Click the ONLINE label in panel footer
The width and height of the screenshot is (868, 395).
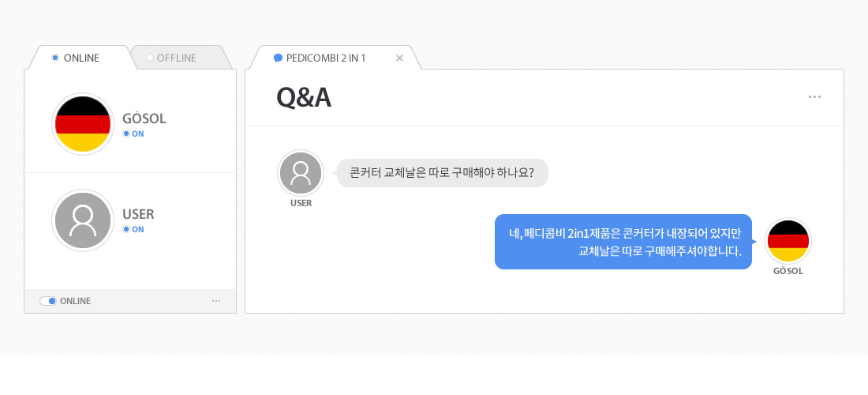(x=75, y=301)
